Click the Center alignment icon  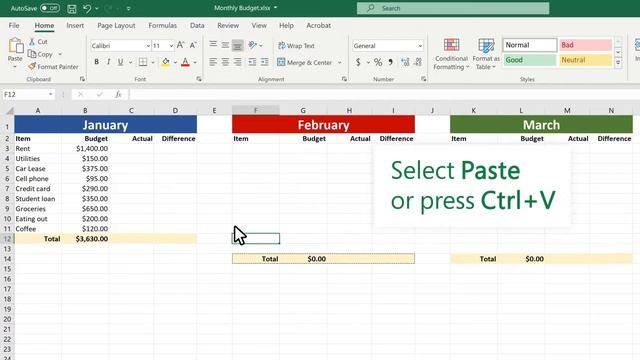point(225,62)
